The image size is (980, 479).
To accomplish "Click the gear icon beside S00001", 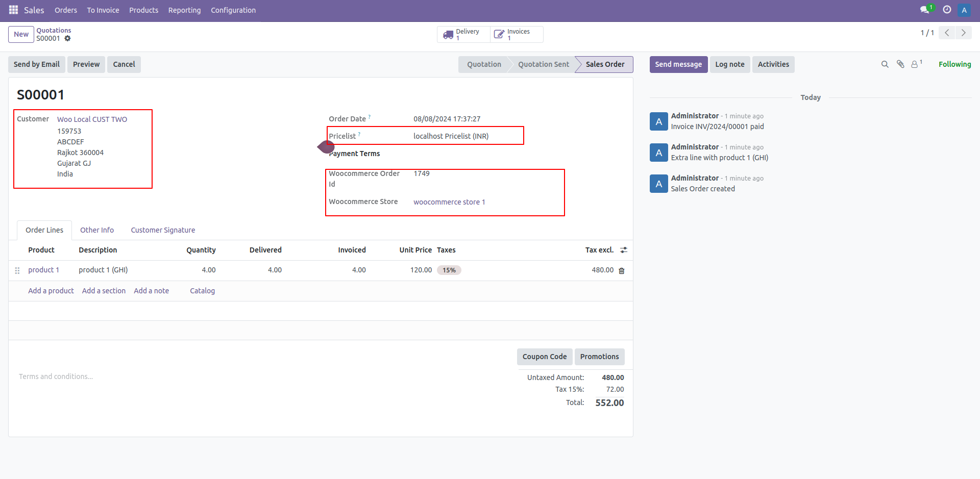I will (67, 39).
